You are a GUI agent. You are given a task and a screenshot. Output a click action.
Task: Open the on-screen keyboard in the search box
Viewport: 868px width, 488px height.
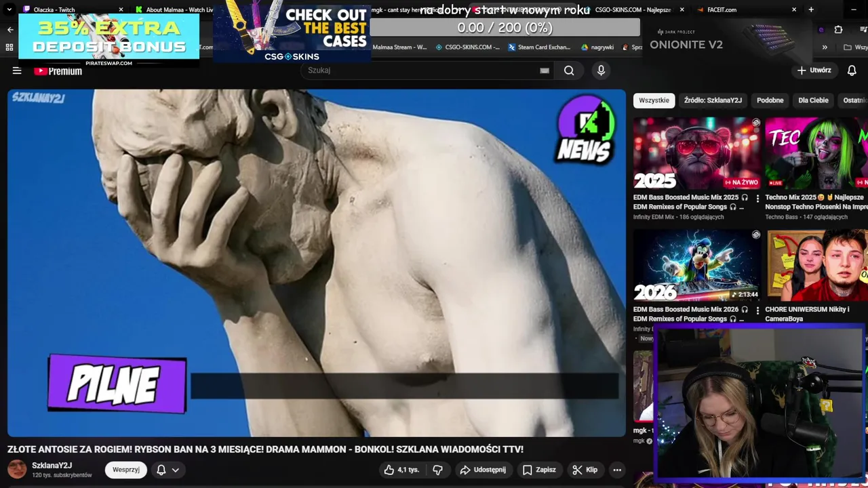pos(545,70)
